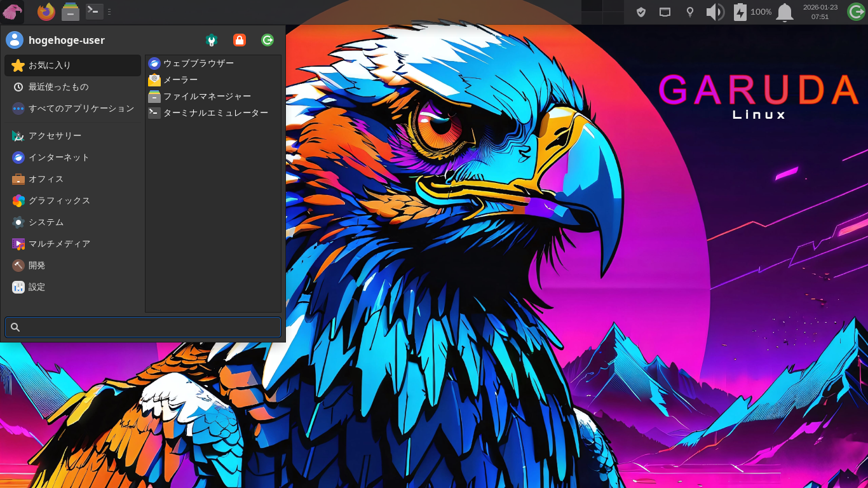Open the clock showing 2026-01-23 07:51
Viewport: 868px width, 488px height.
820,12
